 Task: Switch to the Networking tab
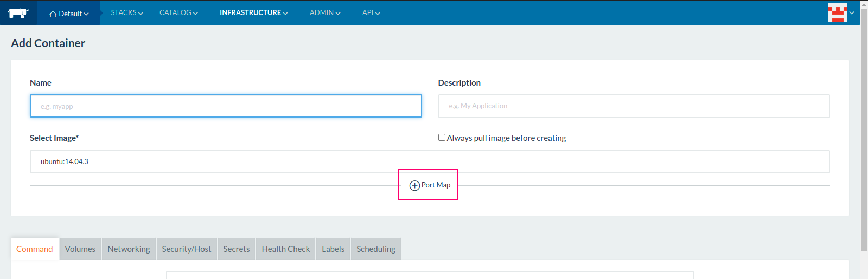[x=129, y=249]
